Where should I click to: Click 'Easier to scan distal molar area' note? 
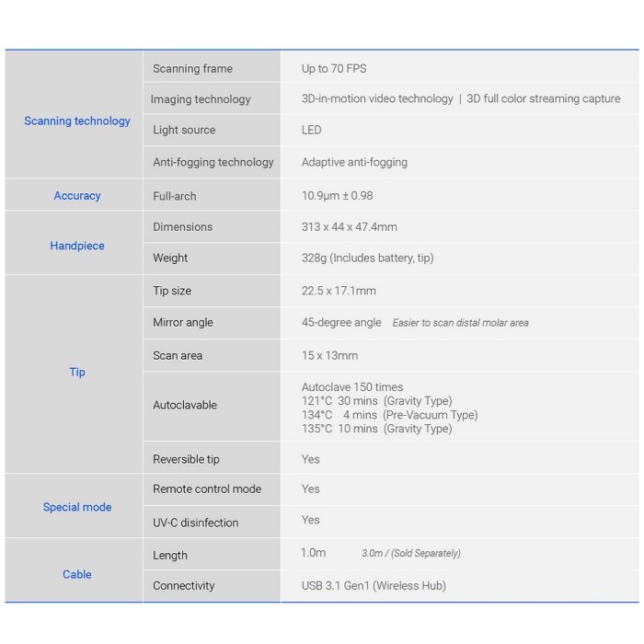460,323
